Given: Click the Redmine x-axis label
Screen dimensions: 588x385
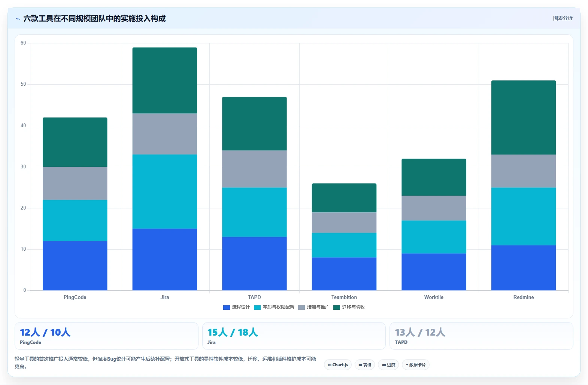Looking at the screenshot, I should click(x=524, y=297).
